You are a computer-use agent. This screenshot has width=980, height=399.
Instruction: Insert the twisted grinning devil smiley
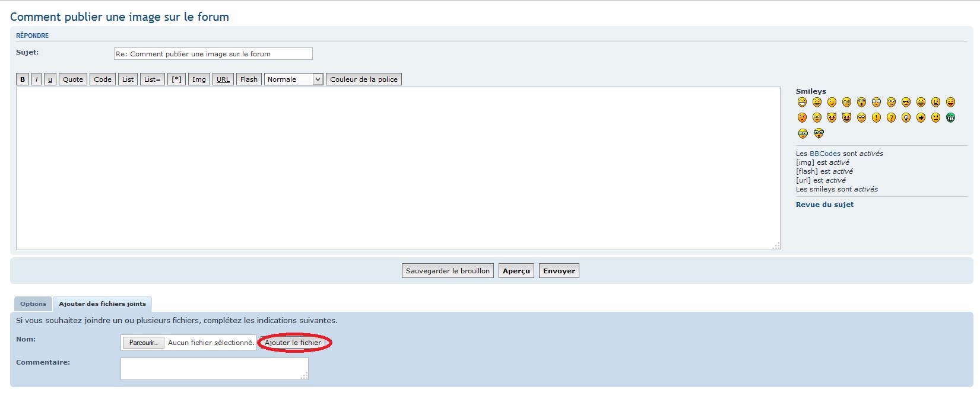click(x=847, y=118)
